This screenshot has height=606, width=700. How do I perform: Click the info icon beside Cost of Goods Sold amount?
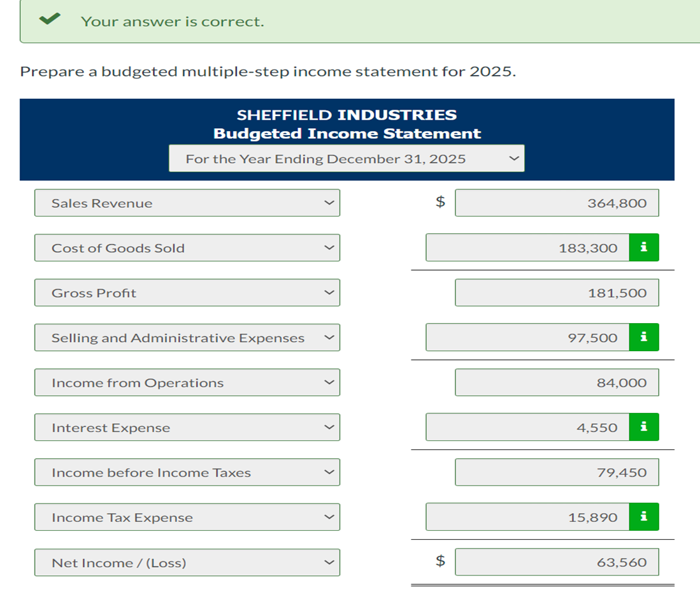(x=644, y=247)
